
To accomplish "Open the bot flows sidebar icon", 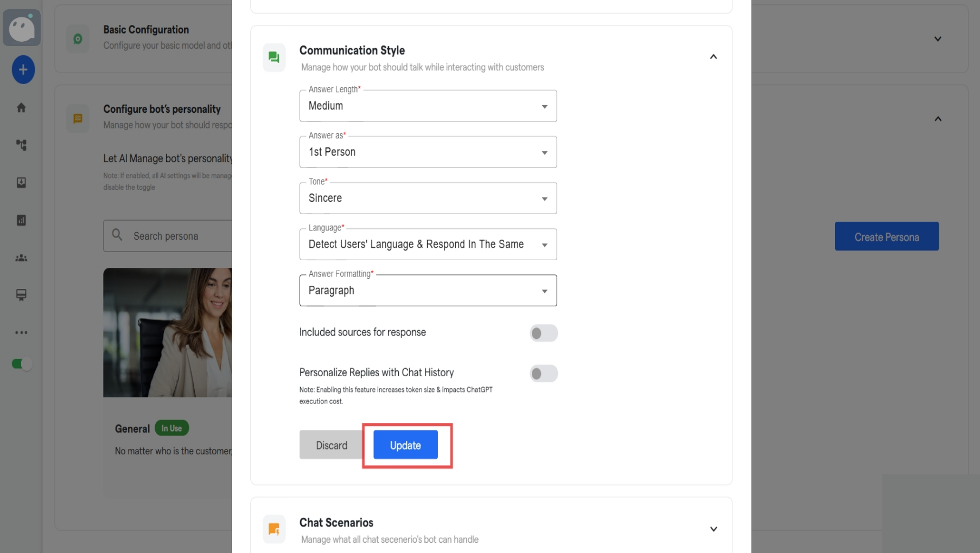I will coord(22,145).
